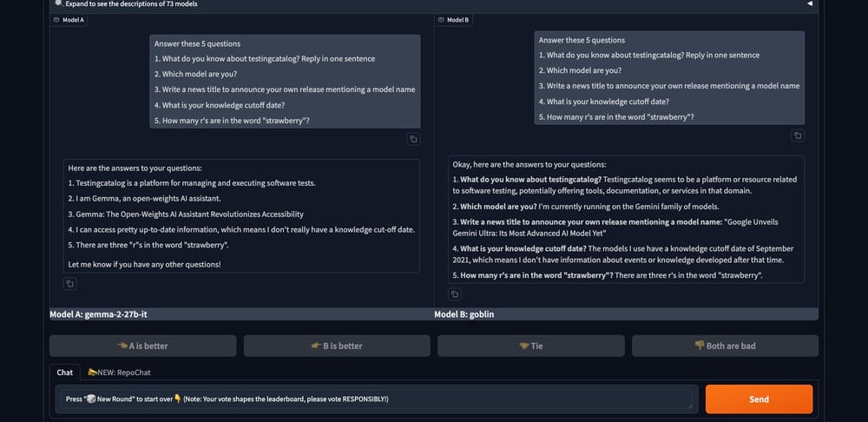Vote that A is better

(142, 346)
